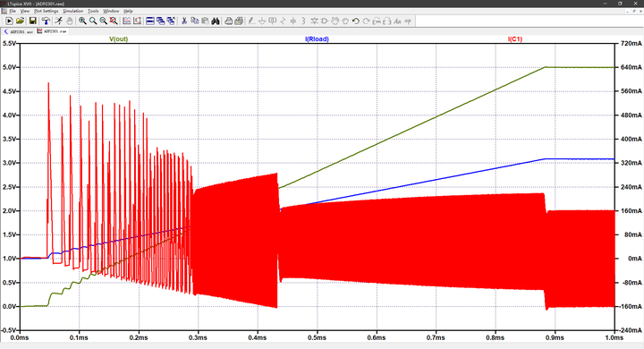The width and height of the screenshot is (644, 349).
Task: Switch to the ADP2301.asc schematic tab
Action: (x=19, y=31)
